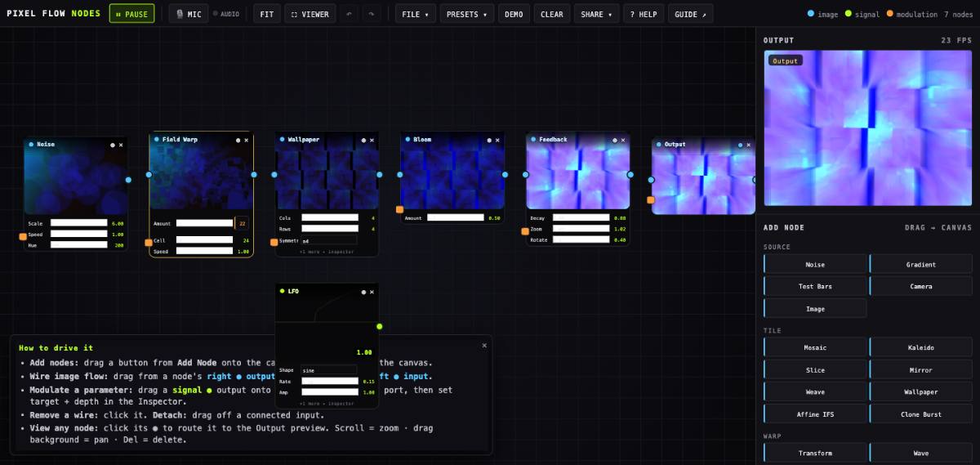
Task: Add a Transform warp node
Action: (815, 453)
